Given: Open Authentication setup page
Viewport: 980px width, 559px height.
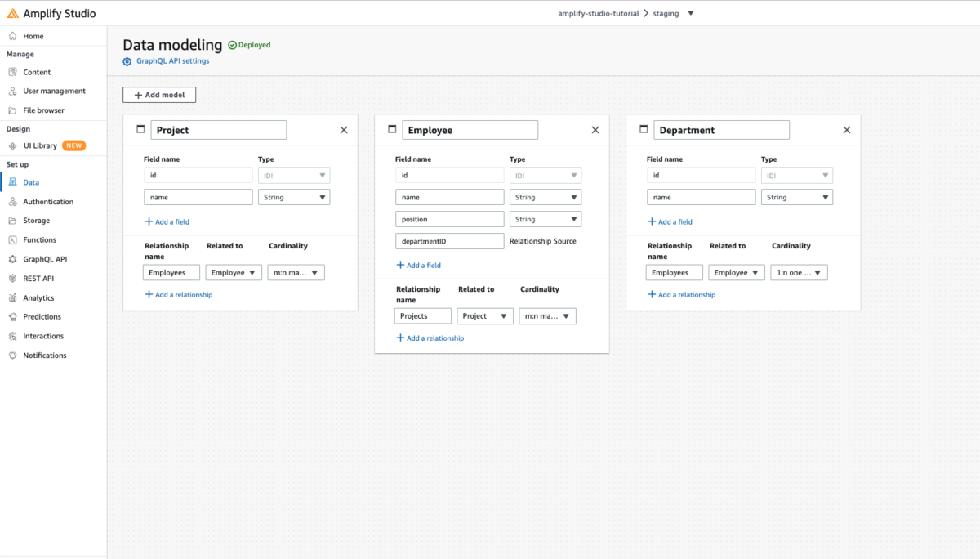Looking at the screenshot, I should tap(48, 202).
